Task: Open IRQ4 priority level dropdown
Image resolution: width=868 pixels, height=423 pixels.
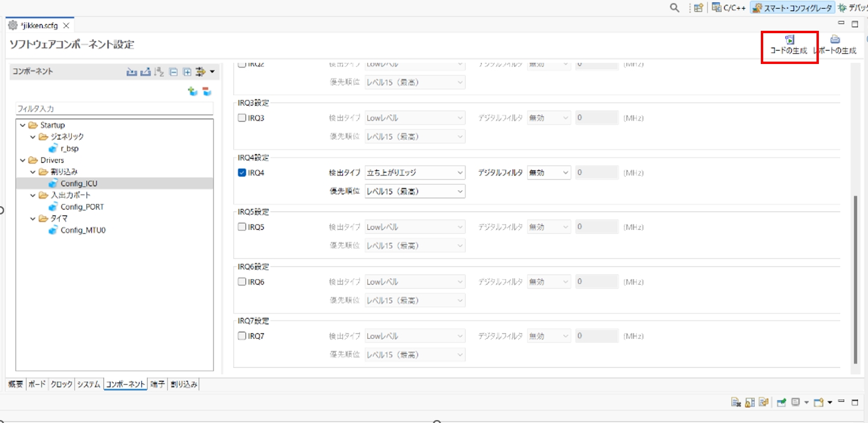Action: point(415,191)
